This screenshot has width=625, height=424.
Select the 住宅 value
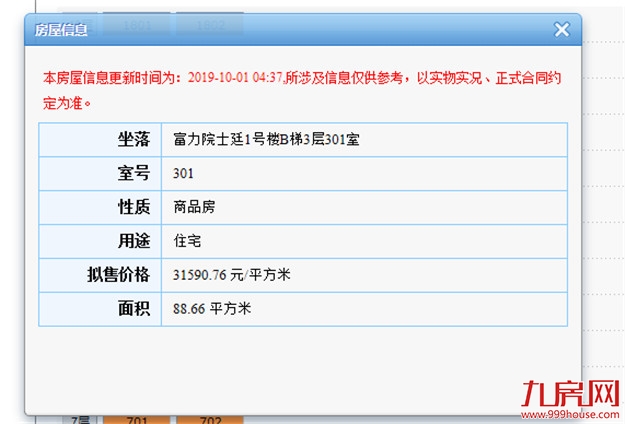click(187, 241)
